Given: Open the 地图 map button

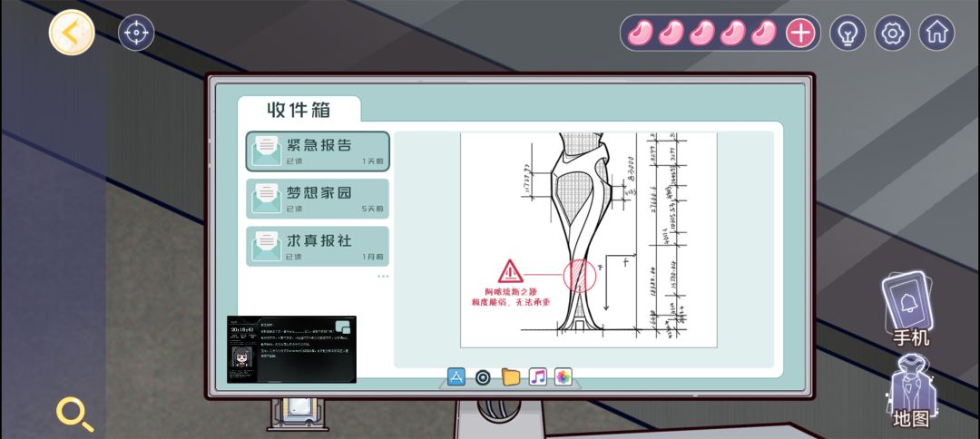Looking at the screenshot, I should [910, 392].
